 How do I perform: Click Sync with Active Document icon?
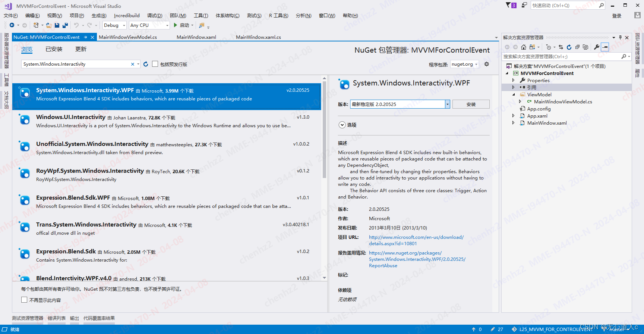tap(561, 47)
